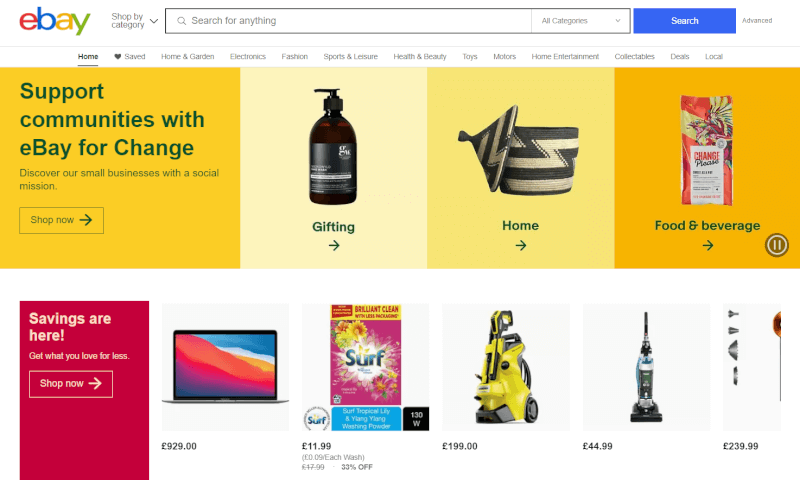Screen dimensions: 800x480
Task: Click the eBay logo
Action: pyautogui.click(x=55, y=21)
